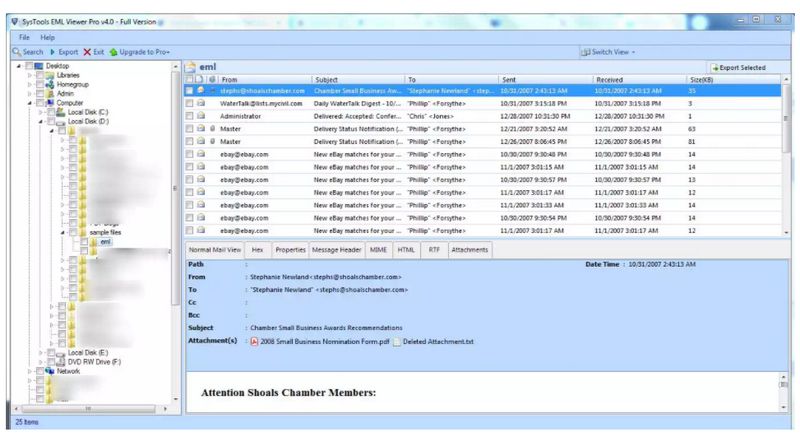The width and height of the screenshot is (800, 442).
Task: Collapse the Computer tree node
Action: 31,103
